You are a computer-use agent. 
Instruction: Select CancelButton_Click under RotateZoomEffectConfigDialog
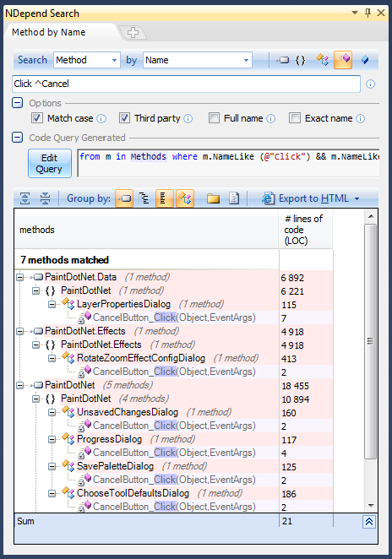(x=174, y=372)
